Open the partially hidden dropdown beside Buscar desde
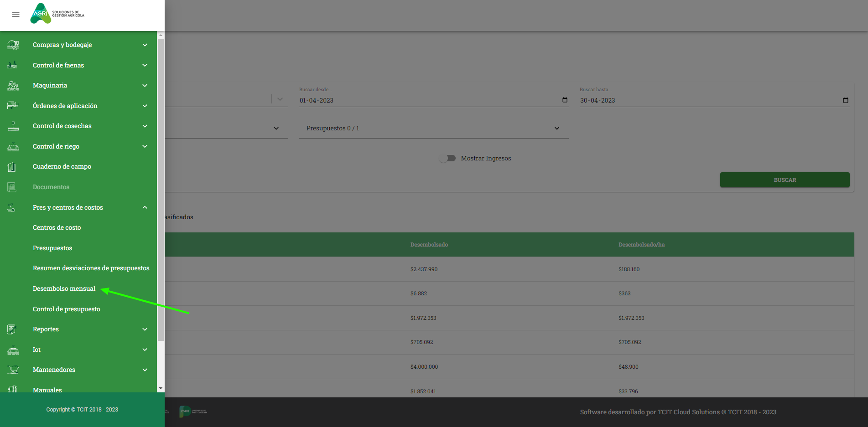868x427 pixels. [280, 99]
